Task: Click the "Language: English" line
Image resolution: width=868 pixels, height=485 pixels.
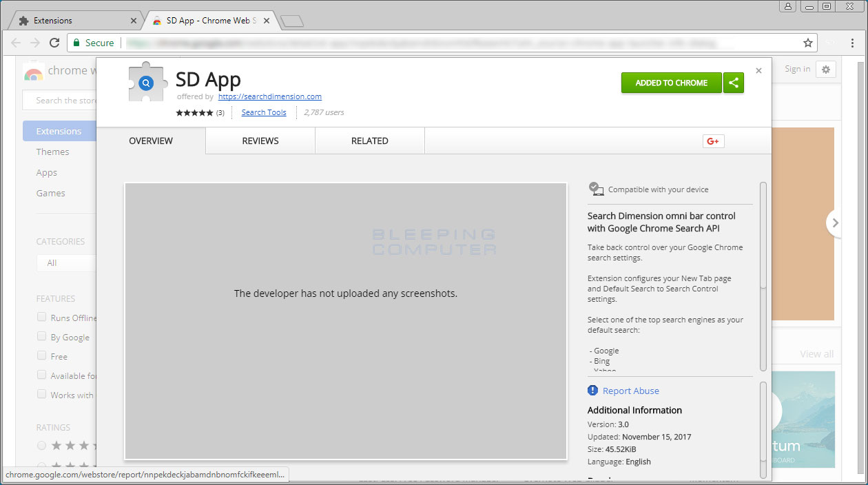Action: 619,462
